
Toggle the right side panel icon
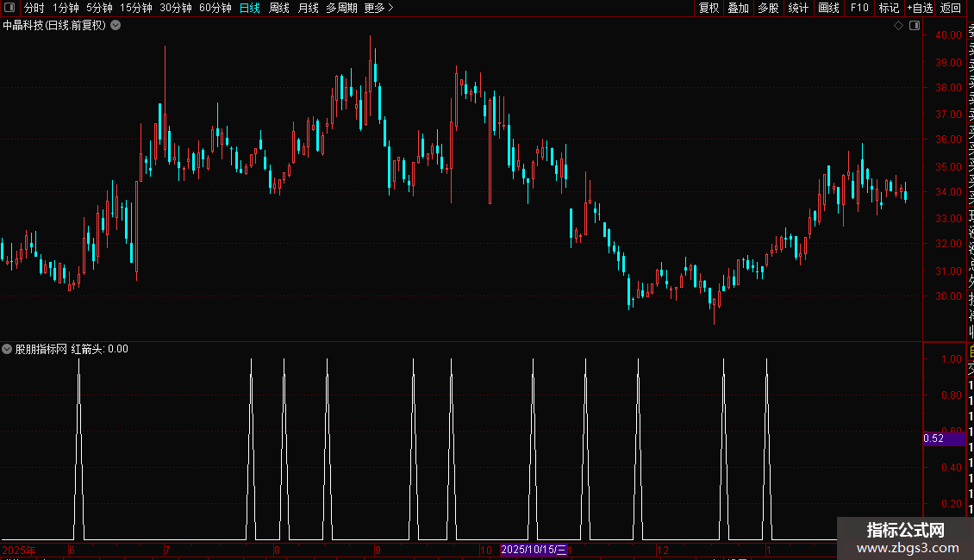[915, 26]
